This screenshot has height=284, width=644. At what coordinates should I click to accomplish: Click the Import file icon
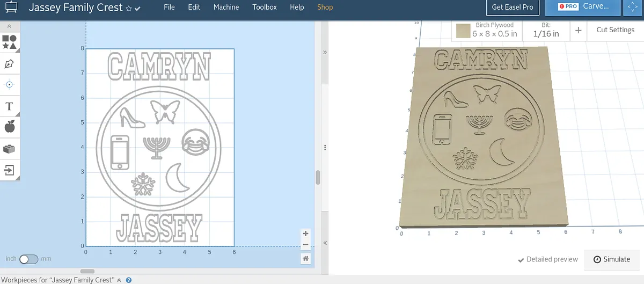click(9, 170)
